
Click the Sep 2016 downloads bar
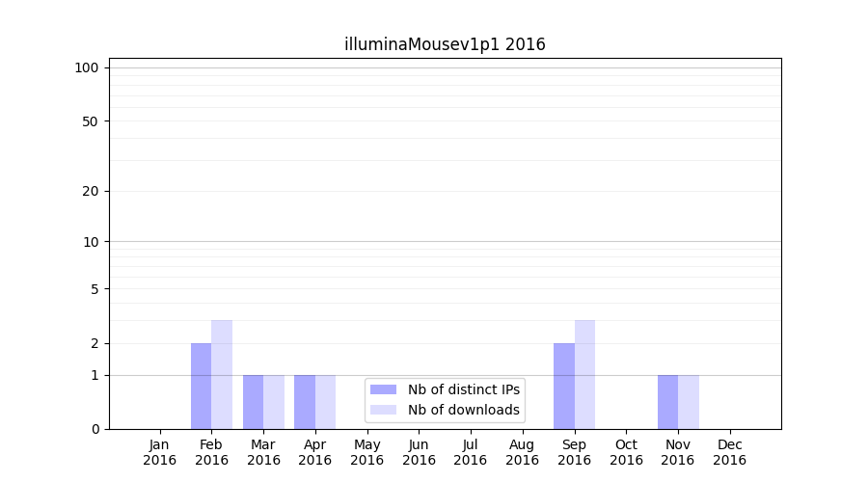click(584, 374)
